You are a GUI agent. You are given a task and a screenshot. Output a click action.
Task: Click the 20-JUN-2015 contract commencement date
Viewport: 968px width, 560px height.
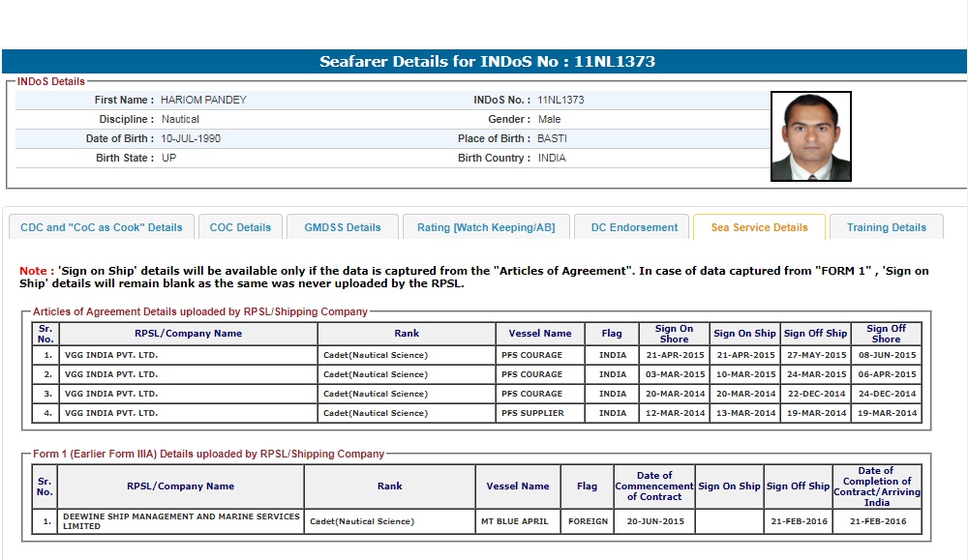point(654,521)
